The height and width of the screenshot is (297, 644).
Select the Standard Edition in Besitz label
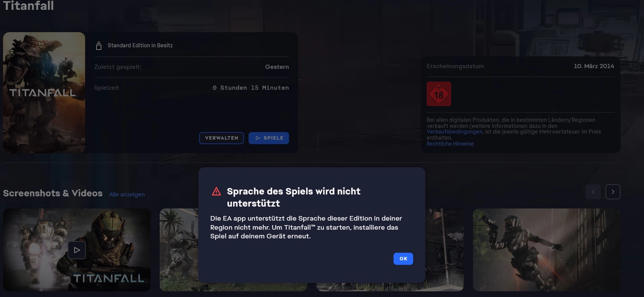(140, 45)
